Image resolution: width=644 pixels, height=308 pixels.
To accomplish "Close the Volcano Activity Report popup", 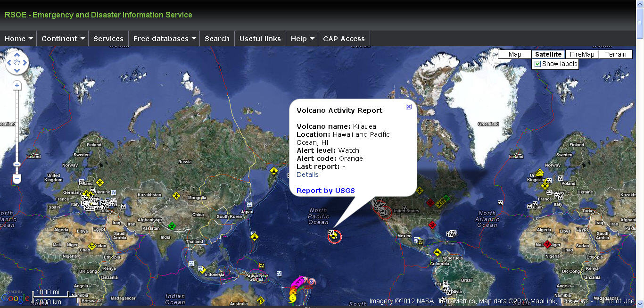I will click(x=409, y=107).
